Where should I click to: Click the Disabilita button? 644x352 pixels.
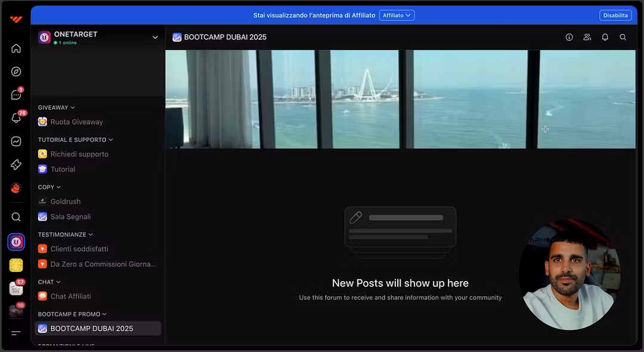click(615, 15)
